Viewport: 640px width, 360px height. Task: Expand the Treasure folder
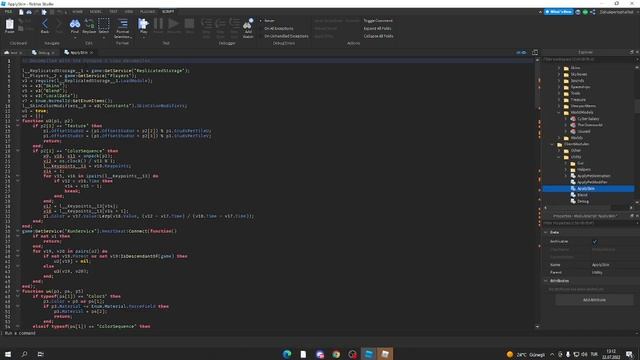[x=559, y=100]
